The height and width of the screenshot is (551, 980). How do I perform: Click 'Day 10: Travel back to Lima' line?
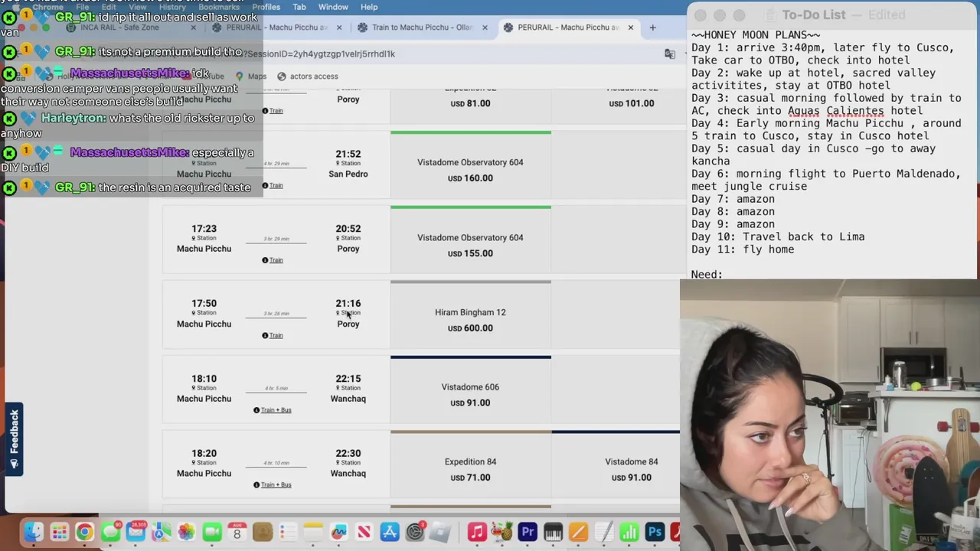778,237
